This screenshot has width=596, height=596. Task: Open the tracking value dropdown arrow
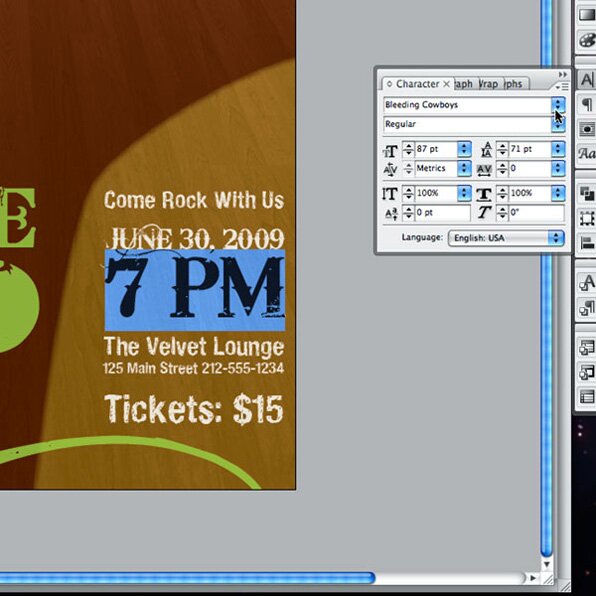(558, 168)
